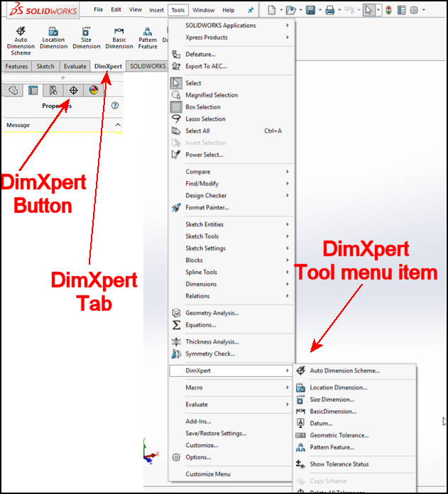Choose Format Painter menu item

point(231,207)
